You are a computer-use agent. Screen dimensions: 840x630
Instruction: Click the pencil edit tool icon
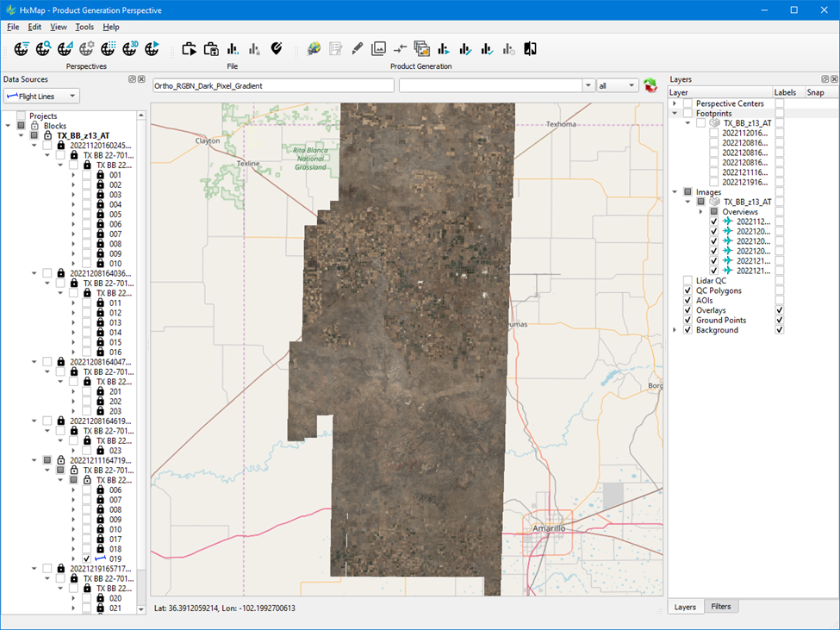[x=357, y=49]
